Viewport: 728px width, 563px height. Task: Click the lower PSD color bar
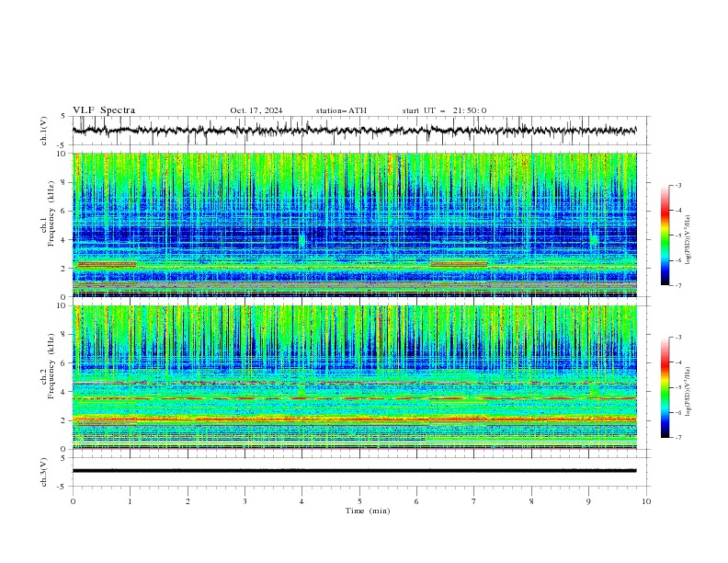pyautogui.click(x=665, y=387)
